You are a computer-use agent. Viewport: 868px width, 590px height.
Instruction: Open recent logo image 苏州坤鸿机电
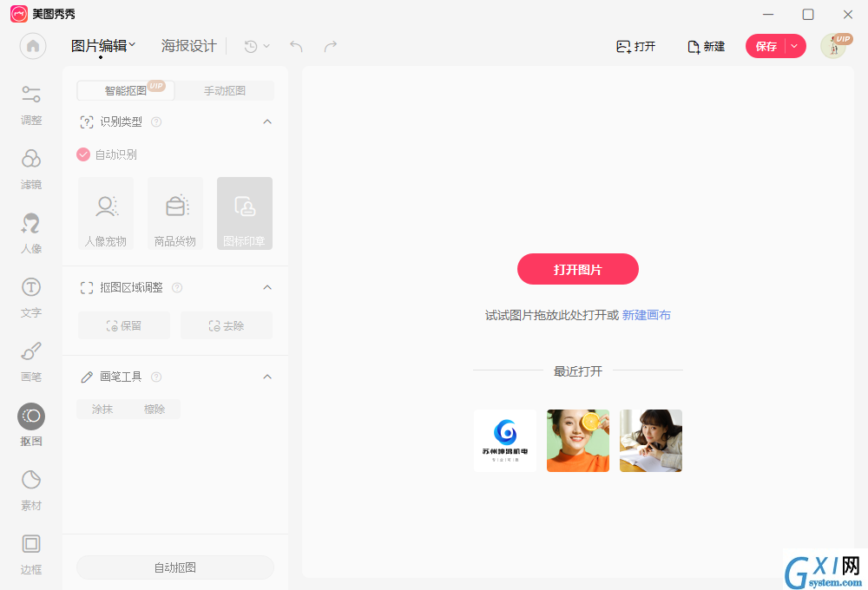(505, 441)
